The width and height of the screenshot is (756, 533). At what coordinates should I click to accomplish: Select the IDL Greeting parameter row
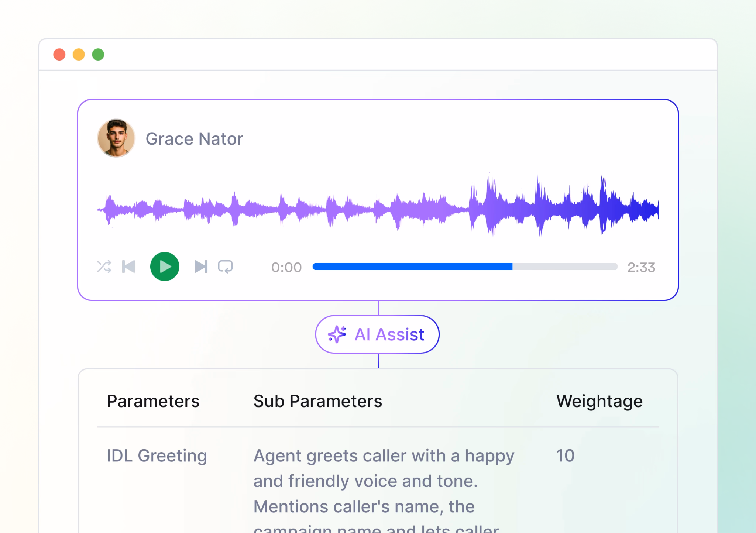(157, 455)
